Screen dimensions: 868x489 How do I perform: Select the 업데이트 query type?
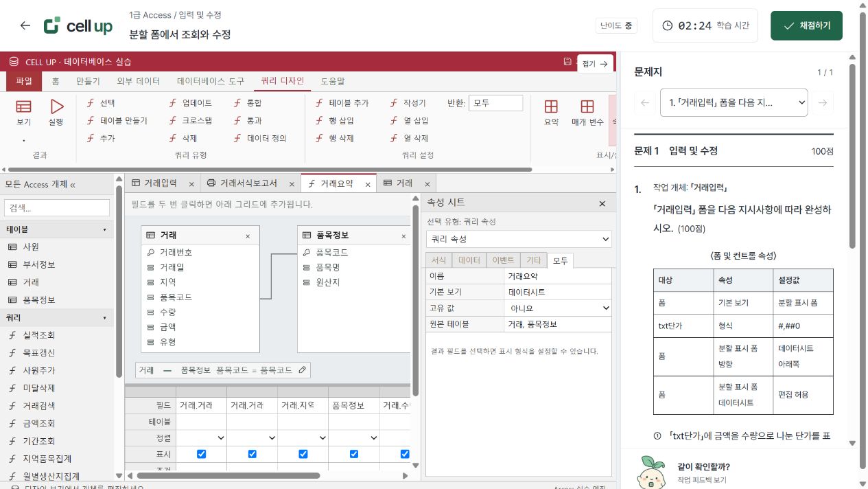tap(191, 103)
